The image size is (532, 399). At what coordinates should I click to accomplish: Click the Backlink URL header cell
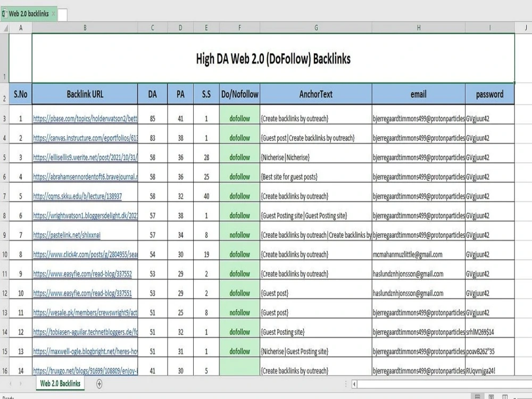coord(85,94)
